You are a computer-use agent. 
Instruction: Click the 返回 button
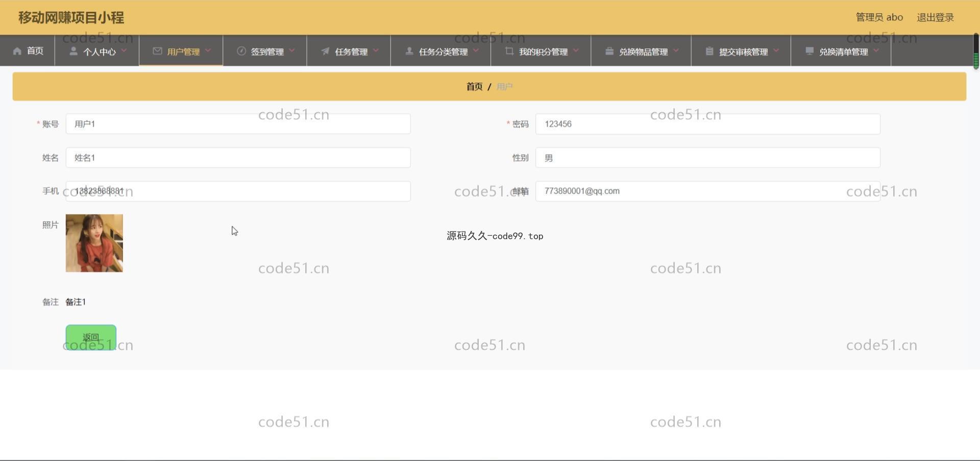pos(91,338)
